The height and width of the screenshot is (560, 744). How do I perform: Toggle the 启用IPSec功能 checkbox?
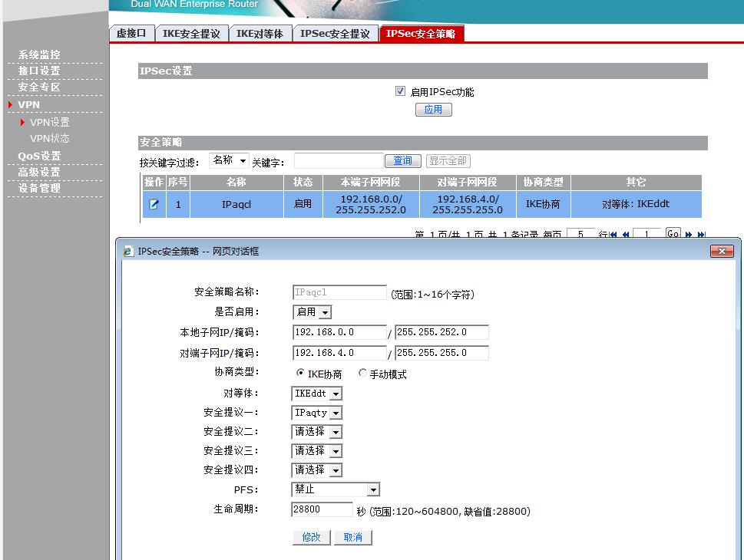pyautogui.click(x=400, y=91)
